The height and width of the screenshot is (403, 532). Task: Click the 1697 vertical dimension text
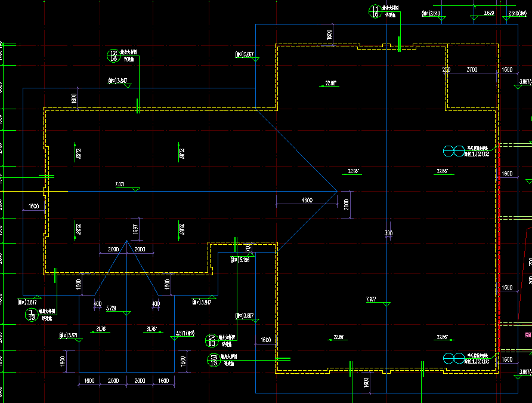pyautogui.click(x=135, y=229)
